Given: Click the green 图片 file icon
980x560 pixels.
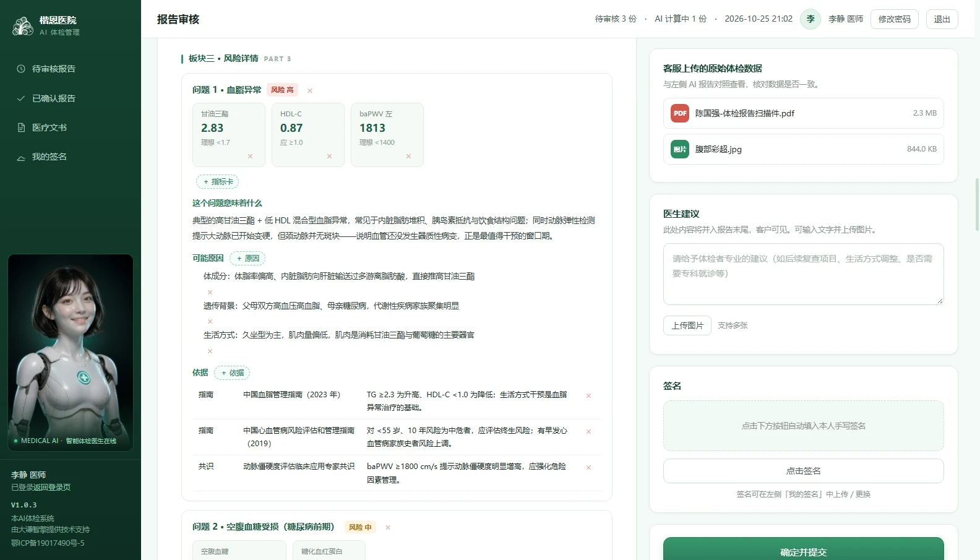Looking at the screenshot, I should (680, 149).
